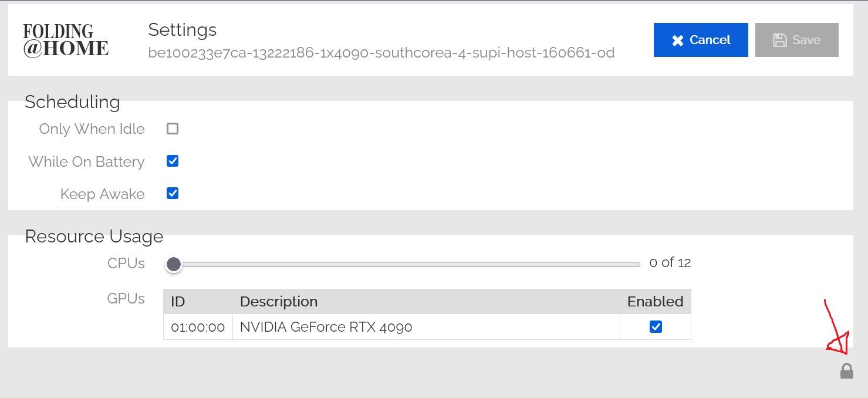Click the "0 of 12" CPU count label
Image resolution: width=868 pixels, height=398 pixels.
click(x=670, y=262)
